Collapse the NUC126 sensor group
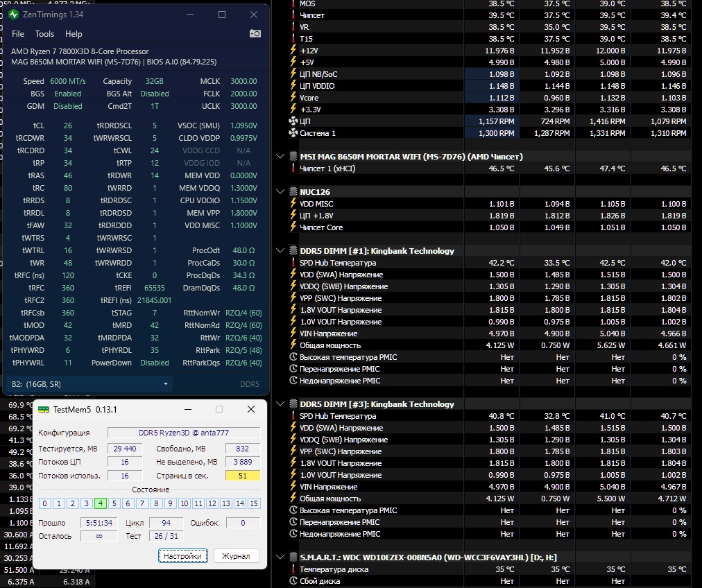The width and height of the screenshot is (702, 588). click(x=280, y=191)
